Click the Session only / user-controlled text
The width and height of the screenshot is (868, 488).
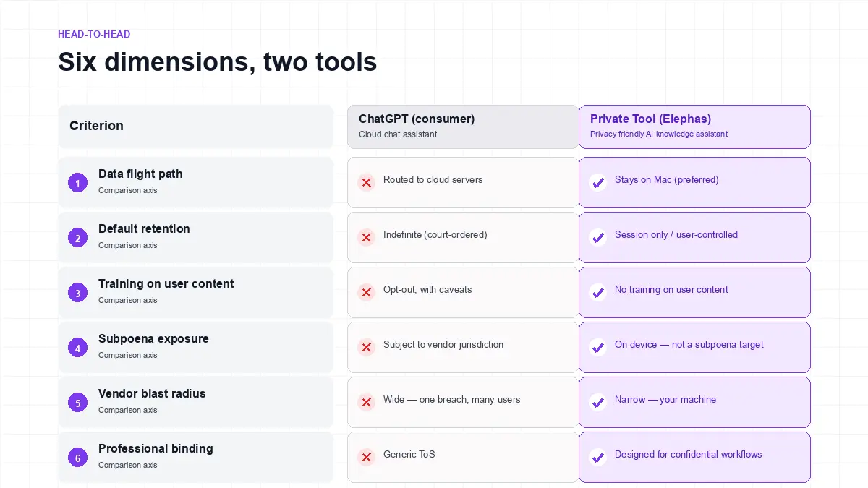tap(676, 235)
